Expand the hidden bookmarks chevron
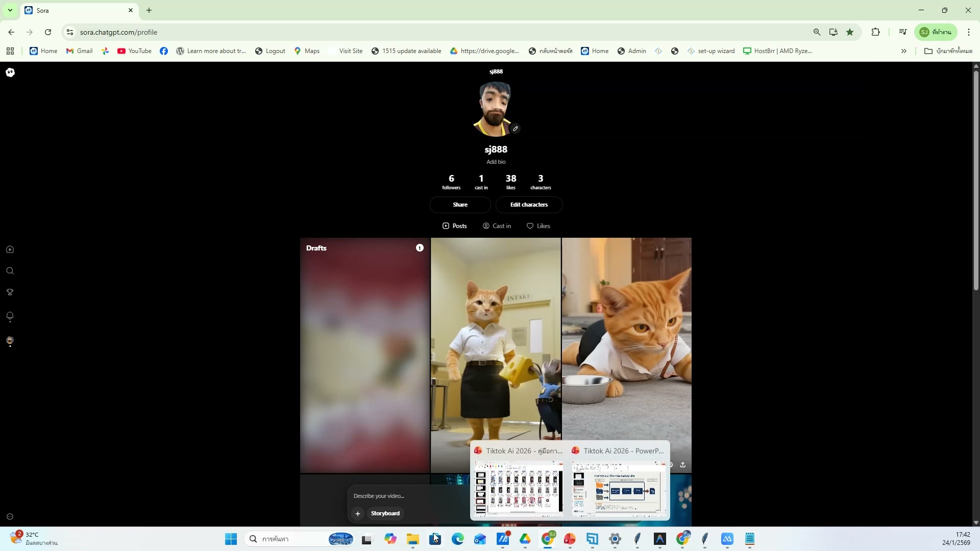The width and height of the screenshot is (980, 551). pos(903,51)
